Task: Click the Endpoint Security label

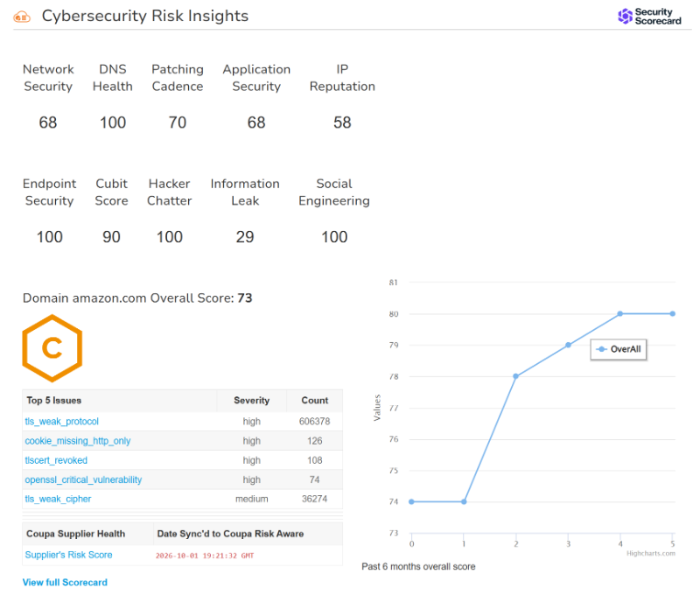Action: click(x=49, y=192)
